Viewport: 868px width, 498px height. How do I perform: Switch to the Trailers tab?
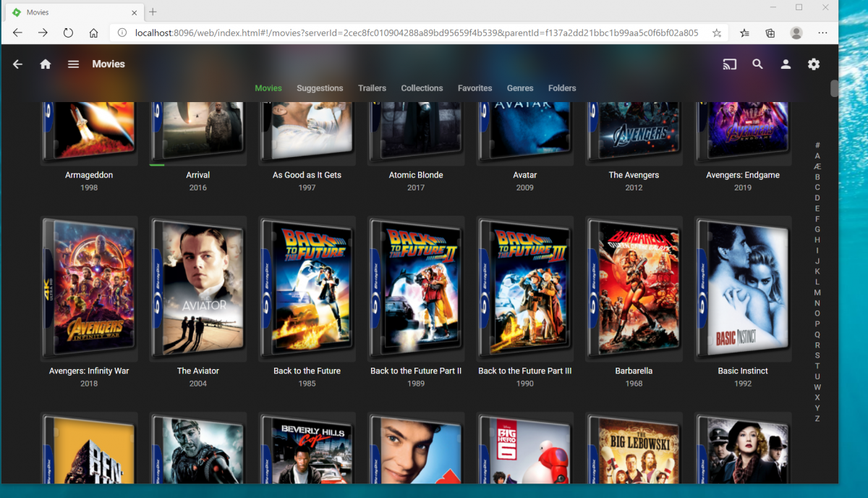coord(372,88)
